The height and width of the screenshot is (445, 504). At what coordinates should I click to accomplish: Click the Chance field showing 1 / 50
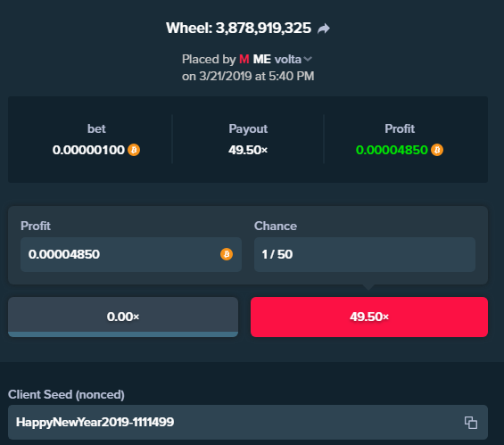tap(365, 254)
